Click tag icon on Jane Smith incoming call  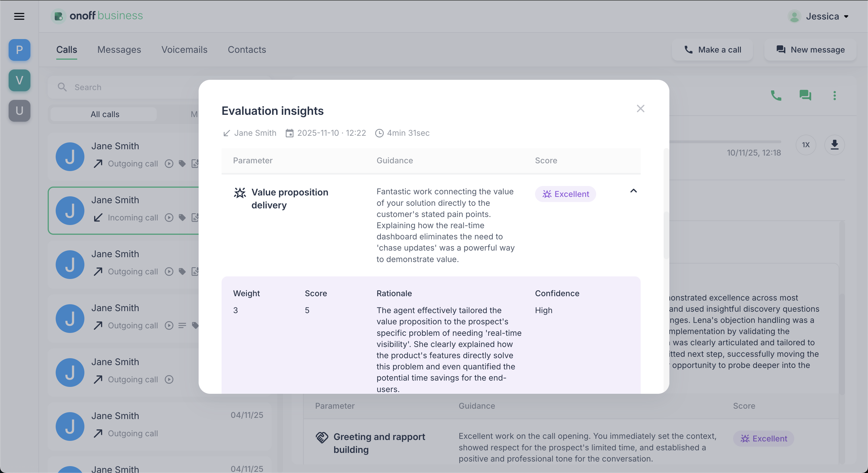point(182,218)
